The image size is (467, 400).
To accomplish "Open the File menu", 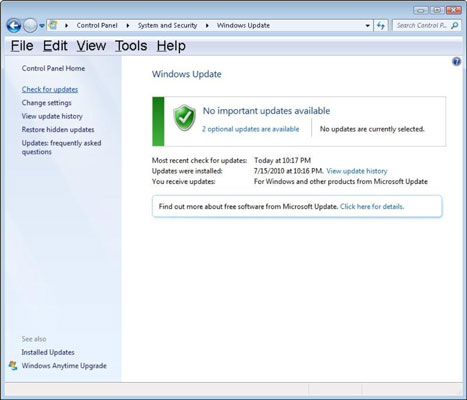I will pos(22,46).
